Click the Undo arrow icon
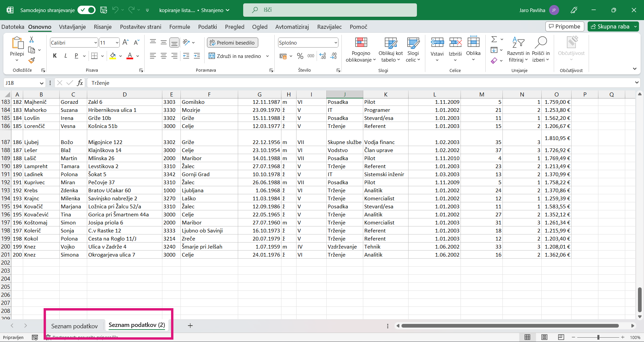Image resolution: width=644 pixels, height=342 pixels. click(x=115, y=10)
